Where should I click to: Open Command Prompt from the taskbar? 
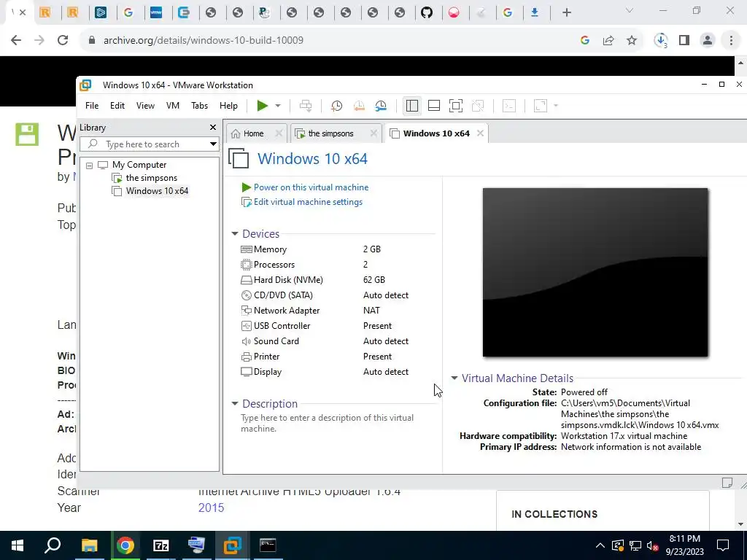pyautogui.click(x=268, y=545)
